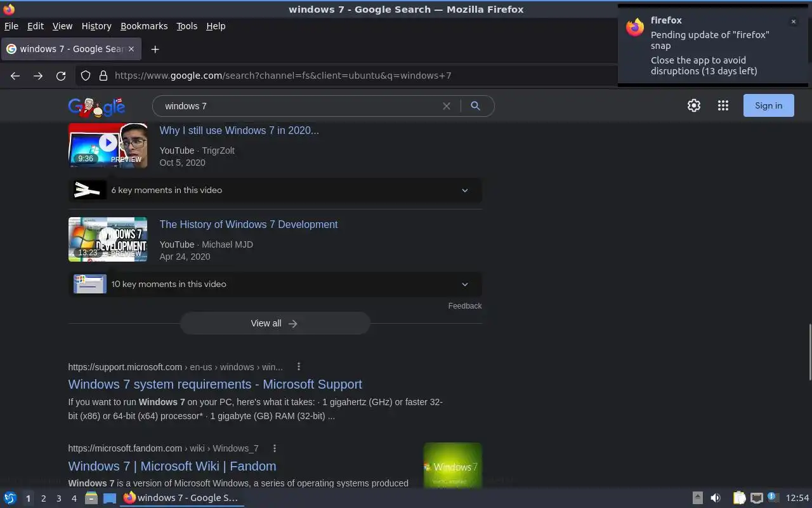Open the volume control in tray
The image size is (812, 508).
coord(716,498)
